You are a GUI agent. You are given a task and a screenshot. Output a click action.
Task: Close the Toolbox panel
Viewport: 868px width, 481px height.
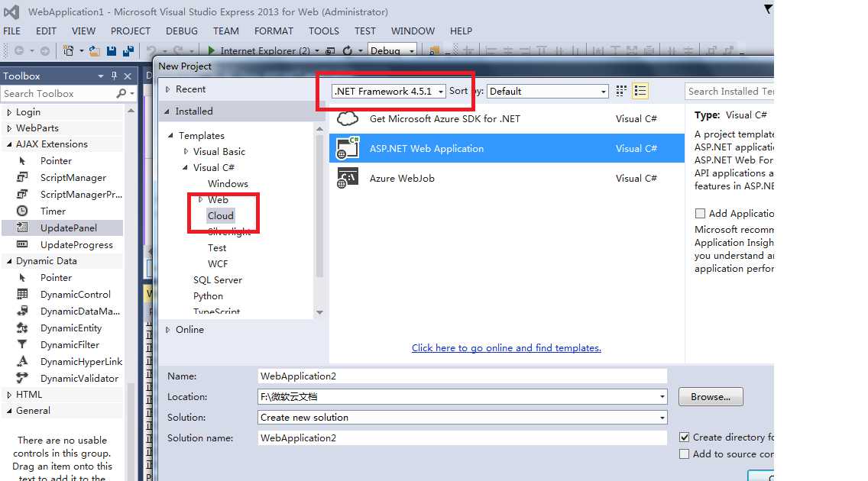(128, 76)
